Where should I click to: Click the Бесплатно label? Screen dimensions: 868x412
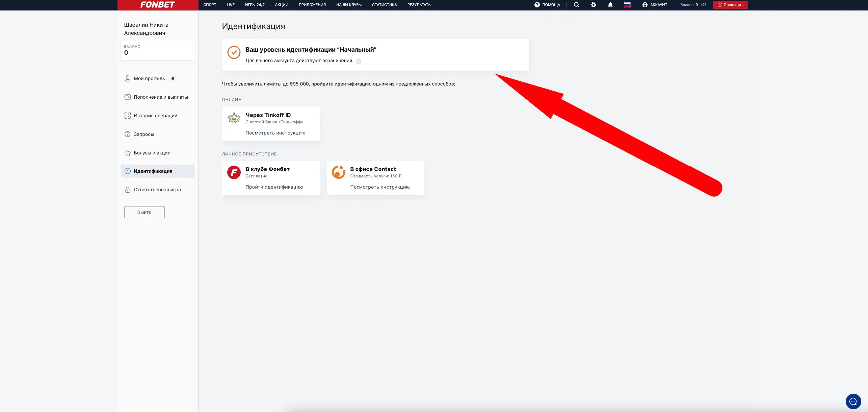[256, 176]
